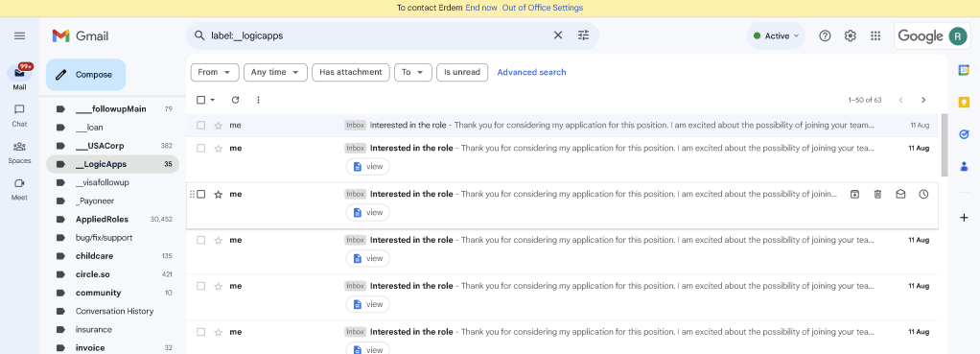This screenshot has width=980, height=354.
Task: Open the Google account avatar
Action: (x=958, y=35)
